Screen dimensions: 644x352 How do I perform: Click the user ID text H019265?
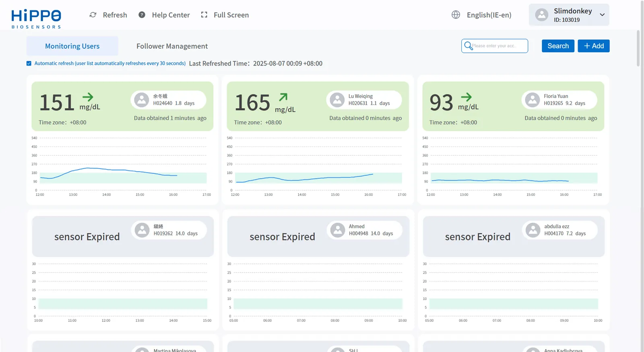(553, 103)
